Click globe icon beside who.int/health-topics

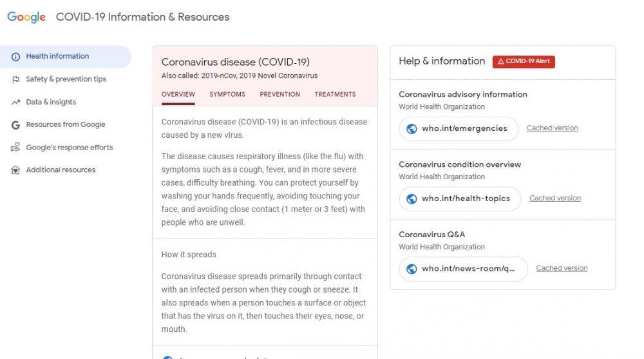coord(412,199)
